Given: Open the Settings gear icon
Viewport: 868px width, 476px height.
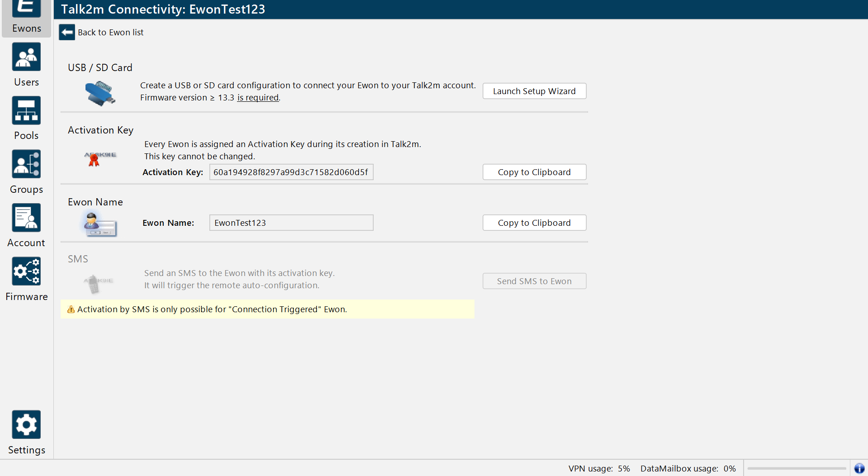Looking at the screenshot, I should [x=26, y=424].
